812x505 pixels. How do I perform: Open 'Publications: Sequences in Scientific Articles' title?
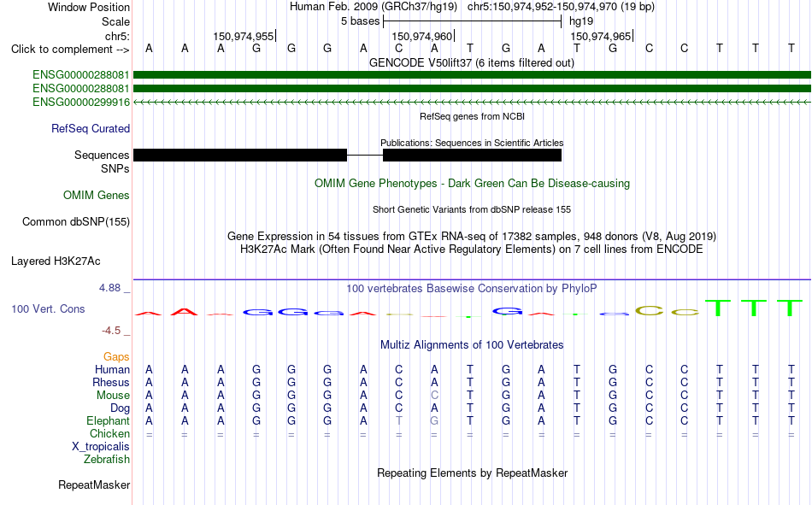point(472,143)
